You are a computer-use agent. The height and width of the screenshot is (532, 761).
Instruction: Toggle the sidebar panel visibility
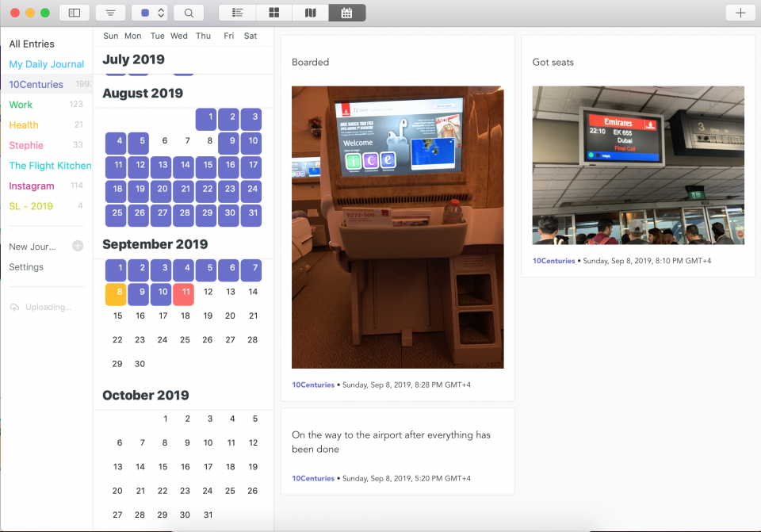pyautogui.click(x=75, y=13)
